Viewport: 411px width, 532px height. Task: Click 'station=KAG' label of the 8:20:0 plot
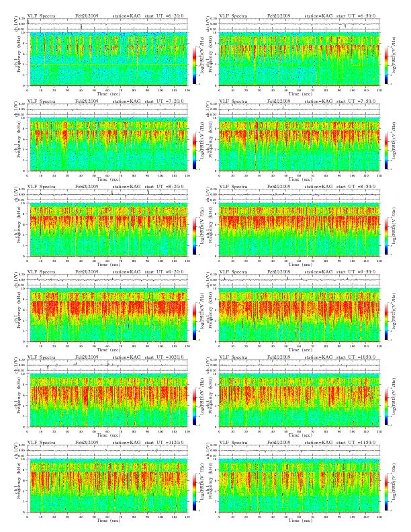pyautogui.click(x=126, y=187)
